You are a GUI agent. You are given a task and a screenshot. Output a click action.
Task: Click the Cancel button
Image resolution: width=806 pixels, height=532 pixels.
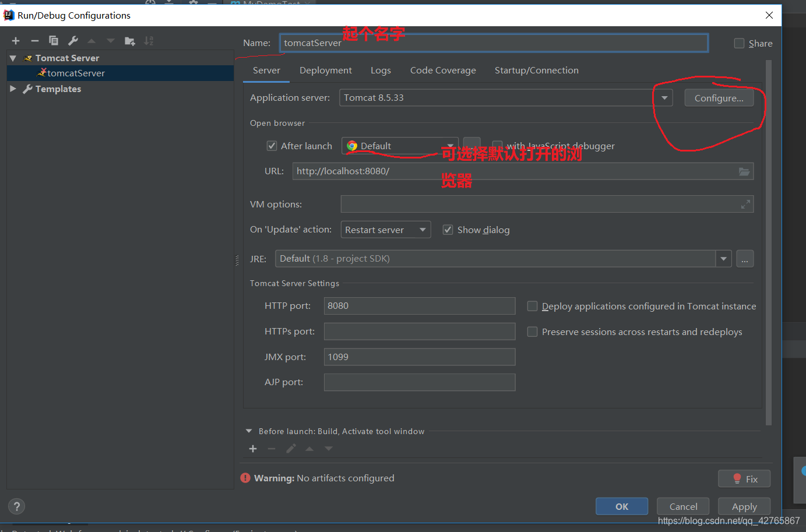pyautogui.click(x=683, y=506)
